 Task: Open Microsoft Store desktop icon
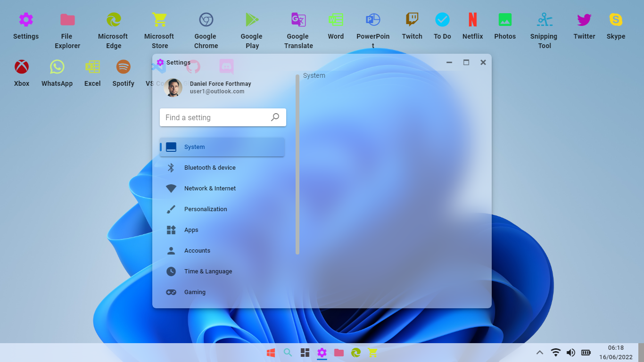(x=159, y=32)
